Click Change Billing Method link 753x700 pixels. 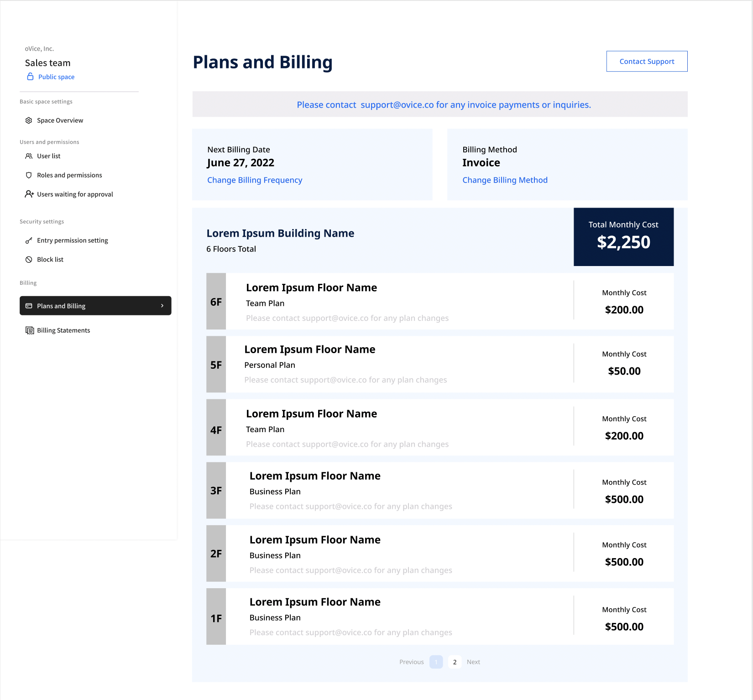click(505, 180)
